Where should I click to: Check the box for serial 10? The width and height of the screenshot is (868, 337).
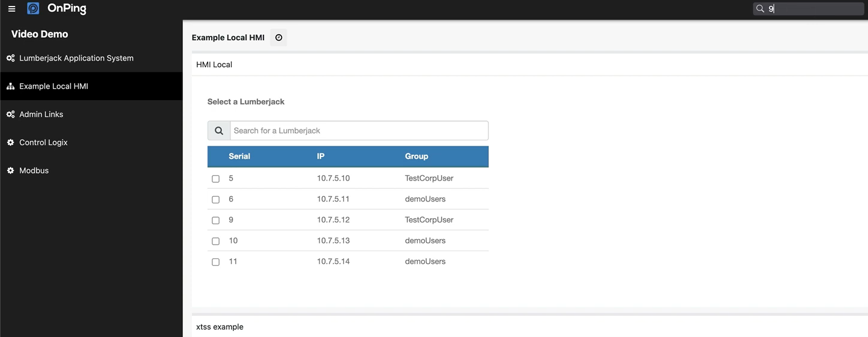coord(216,241)
